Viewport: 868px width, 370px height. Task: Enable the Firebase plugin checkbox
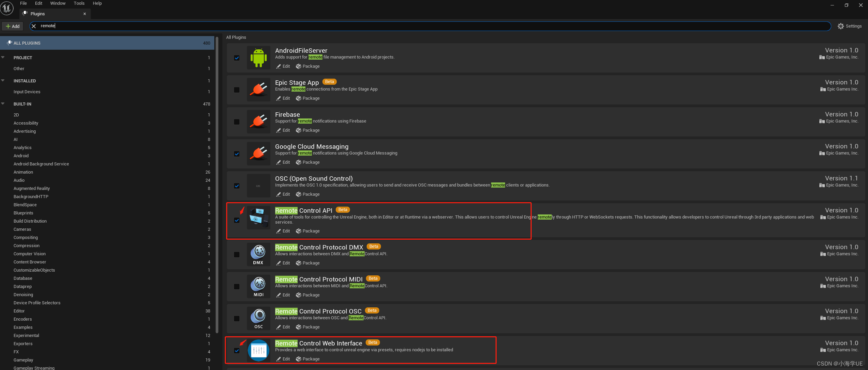[237, 122]
